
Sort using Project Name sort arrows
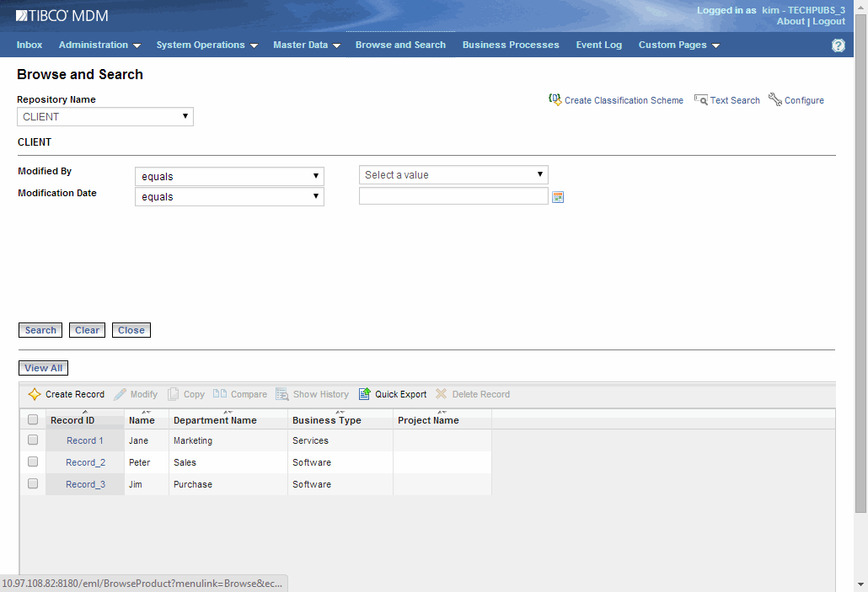[x=442, y=412]
